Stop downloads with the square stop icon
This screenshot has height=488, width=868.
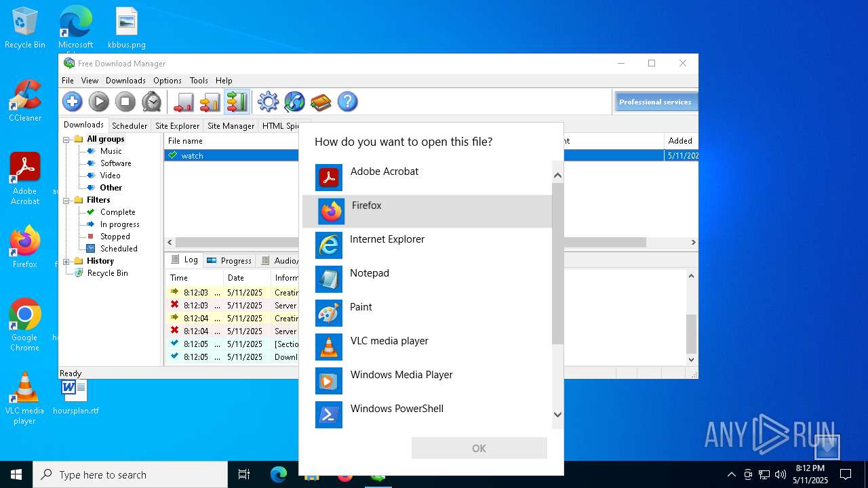pyautogui.click(x=125, y=102)
